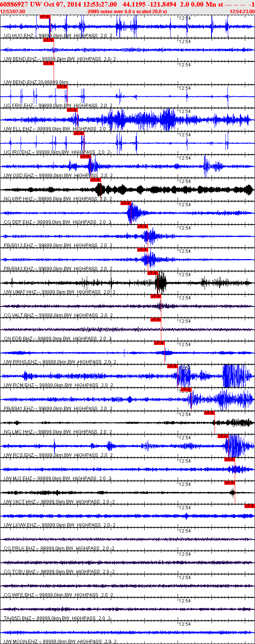The height and width of the screenshot is (644, 255).
Task: Select the red pick marker on the UO IRO trace
Action: [x=79, y=133]
